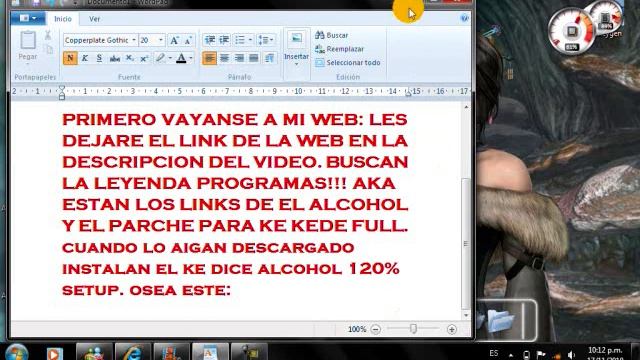The image size is (640, 360).
Task: Increase paragraph indent
Action: [224, 40]
